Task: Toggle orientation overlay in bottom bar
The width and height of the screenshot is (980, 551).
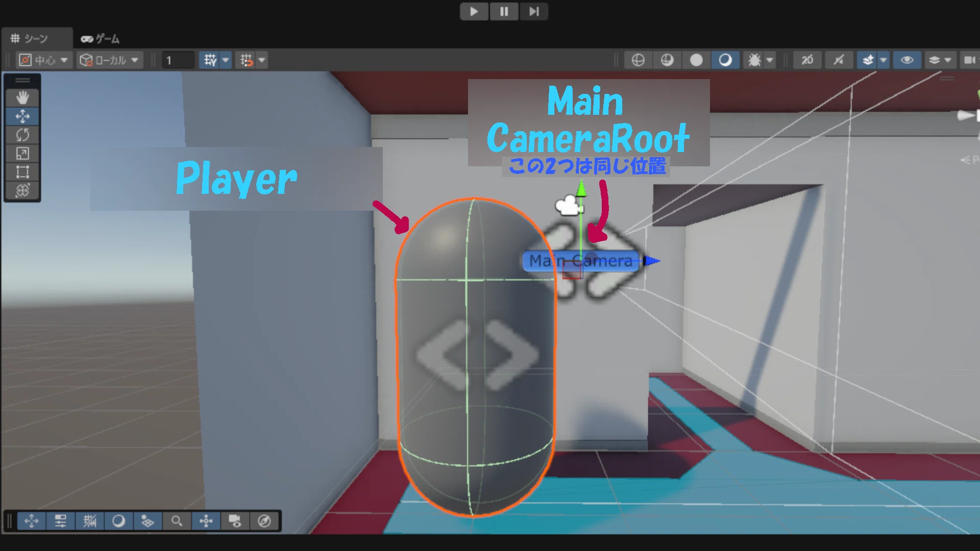Action: 206,521
